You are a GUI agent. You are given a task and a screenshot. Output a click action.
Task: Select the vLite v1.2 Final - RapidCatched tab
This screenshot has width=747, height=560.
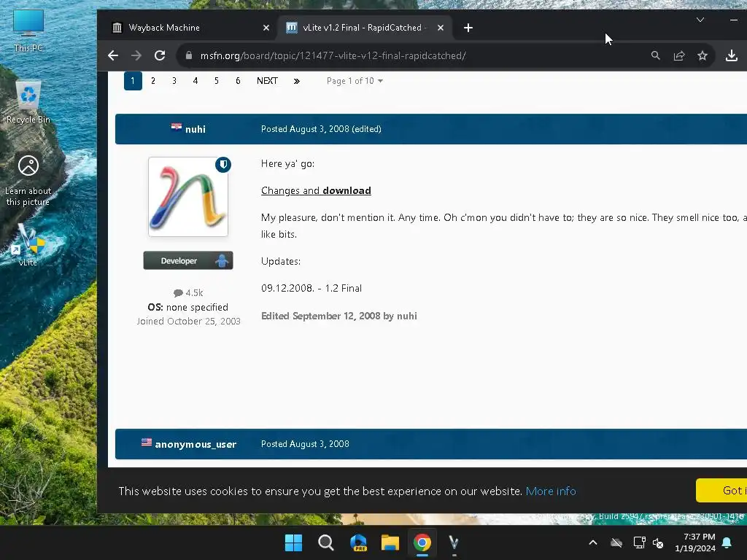365,28
